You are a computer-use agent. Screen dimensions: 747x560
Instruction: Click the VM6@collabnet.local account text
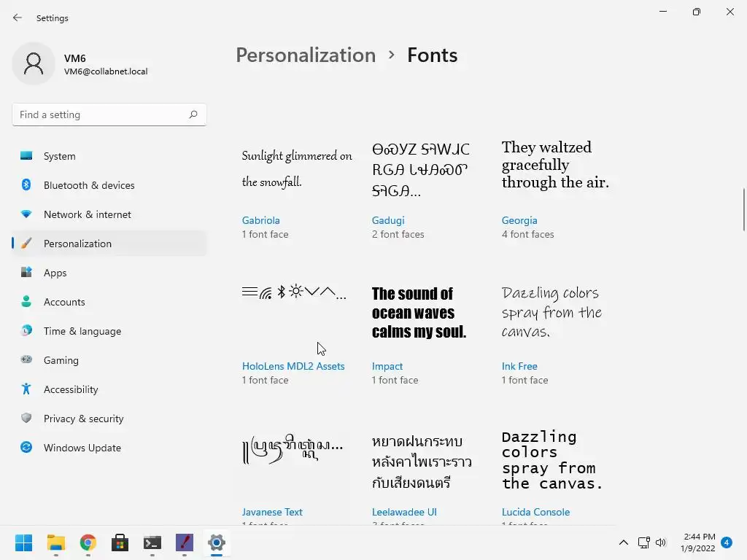pyautogui.click(x=106, y=71)
